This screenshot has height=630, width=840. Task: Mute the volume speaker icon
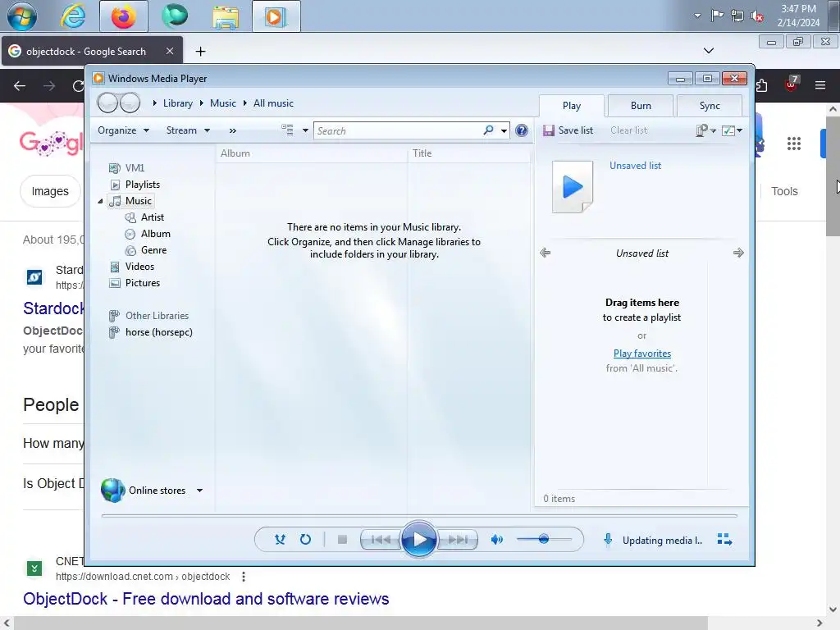tap(496, 540)
